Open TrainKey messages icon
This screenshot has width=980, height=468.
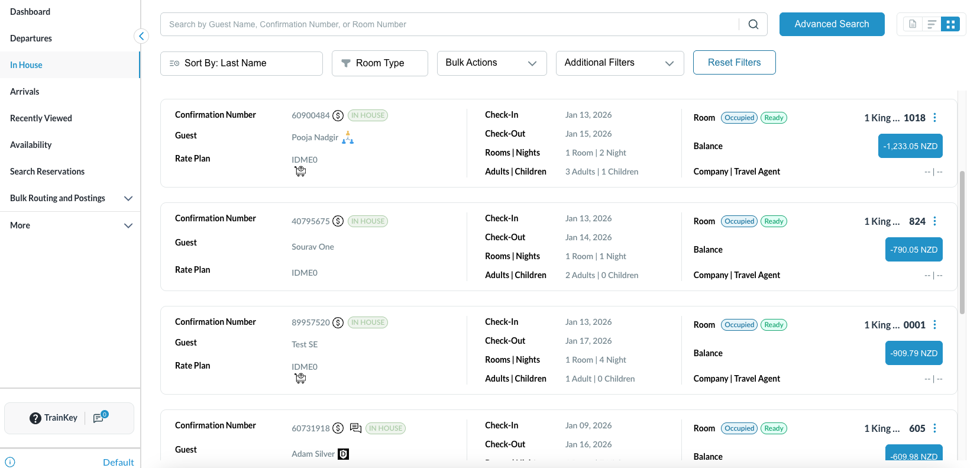click(99, 418)
